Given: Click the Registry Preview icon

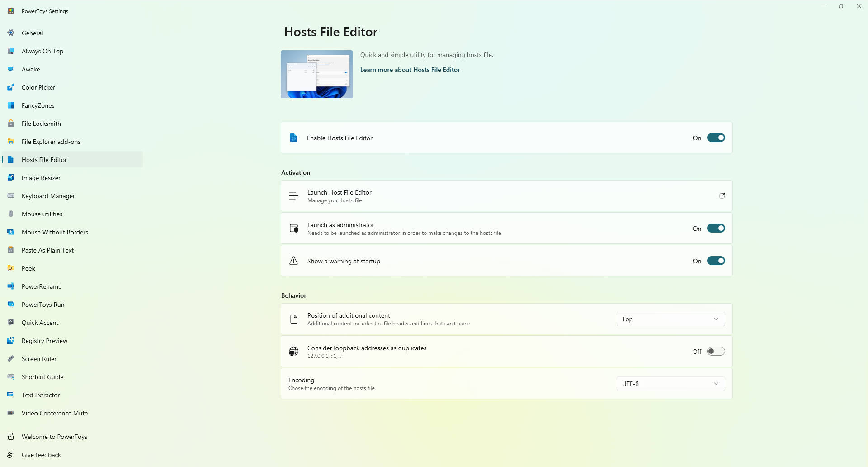Looking at the screenshot, I should click(11, 341).
